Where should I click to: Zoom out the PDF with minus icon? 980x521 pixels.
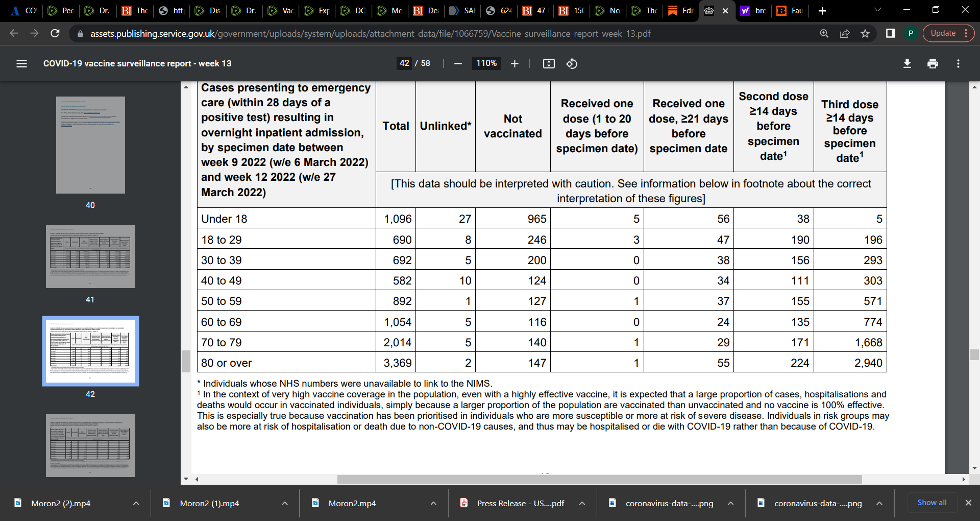[x=458, y=63]
